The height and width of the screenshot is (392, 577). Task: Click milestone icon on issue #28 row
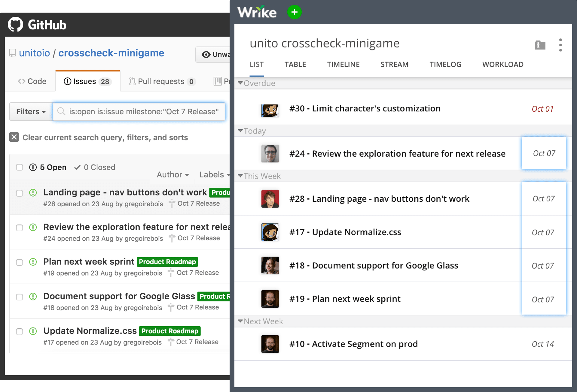point(172,204)
